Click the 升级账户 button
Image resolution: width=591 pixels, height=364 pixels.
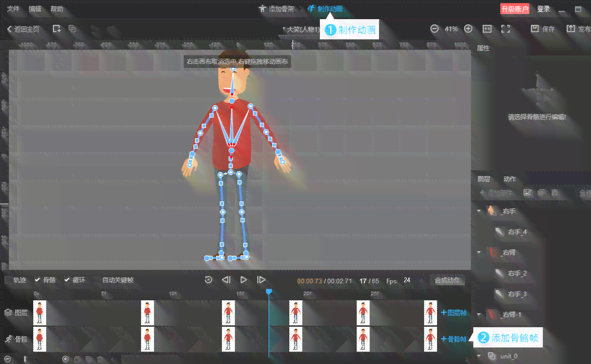(515, 9)
